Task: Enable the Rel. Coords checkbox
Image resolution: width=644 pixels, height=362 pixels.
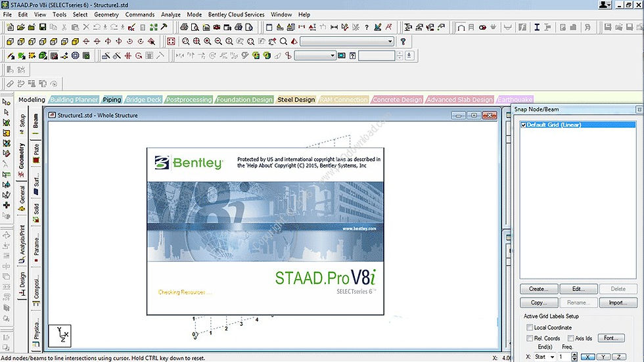Action: [530, 338]
